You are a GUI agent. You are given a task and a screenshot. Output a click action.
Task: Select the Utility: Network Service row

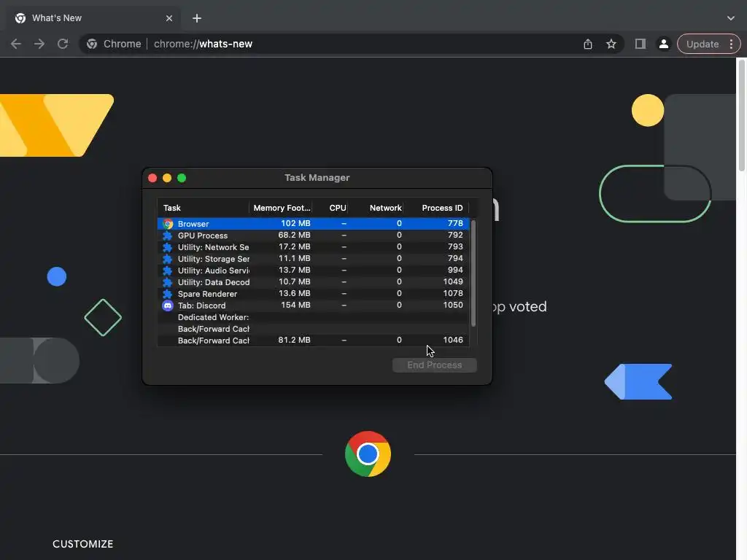click(x=313, y=246)
